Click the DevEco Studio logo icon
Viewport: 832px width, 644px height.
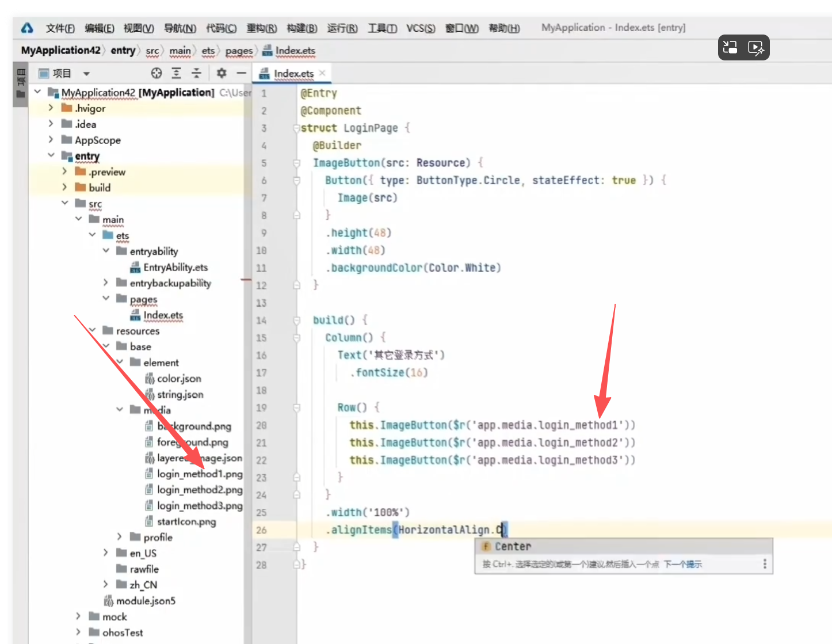27,28
